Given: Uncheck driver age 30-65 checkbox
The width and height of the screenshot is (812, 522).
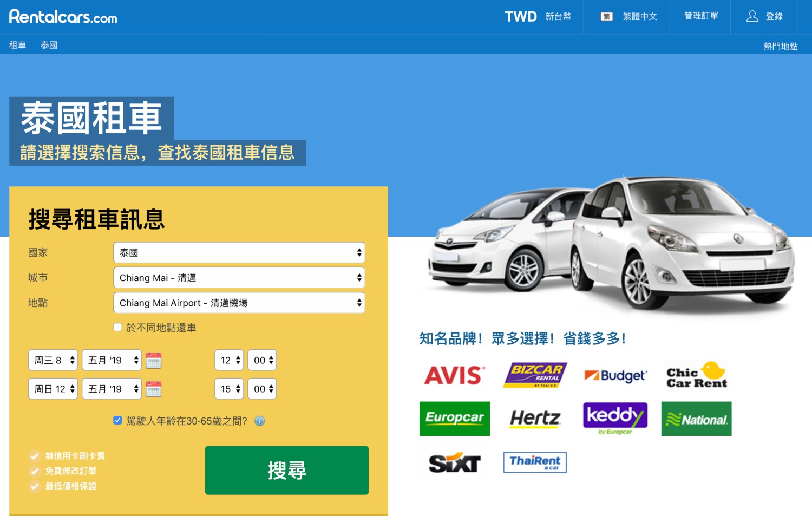Looking at the screenshot, I should pos(117,420).
